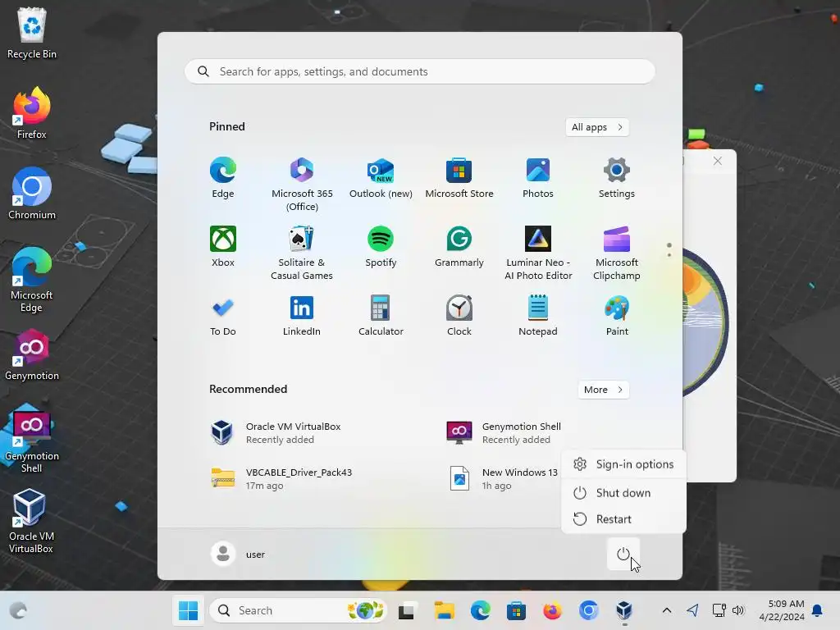Viewport: 840px width, 630px height.
Task: Launch Xbox pinned app
Action: point(223,246)
